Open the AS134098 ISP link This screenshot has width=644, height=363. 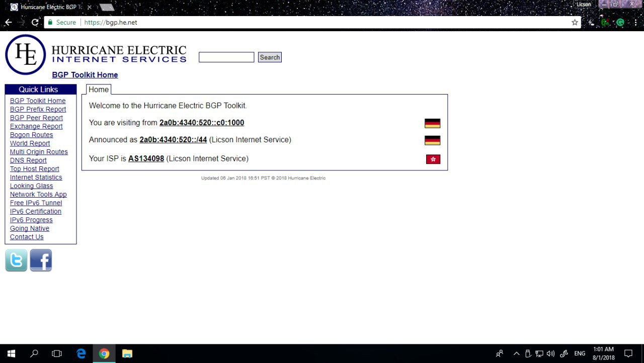click(146, 159)
